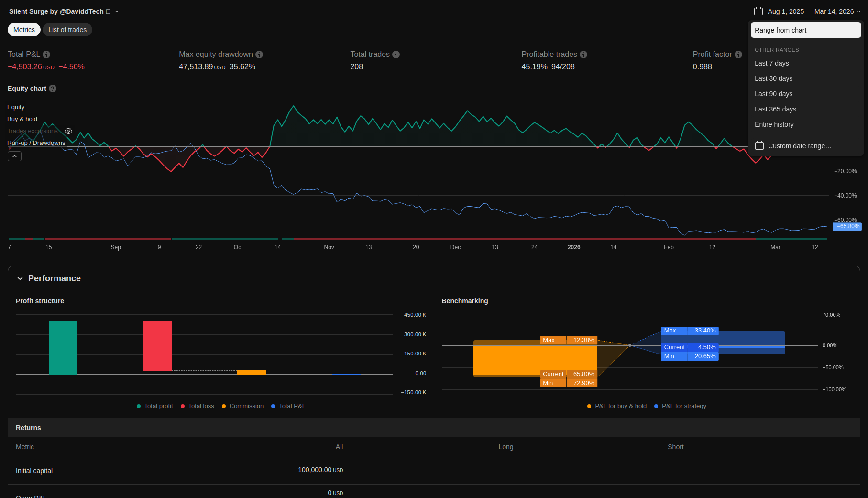
Task: Click the Total P&L info icon
Action: [46, 55]
